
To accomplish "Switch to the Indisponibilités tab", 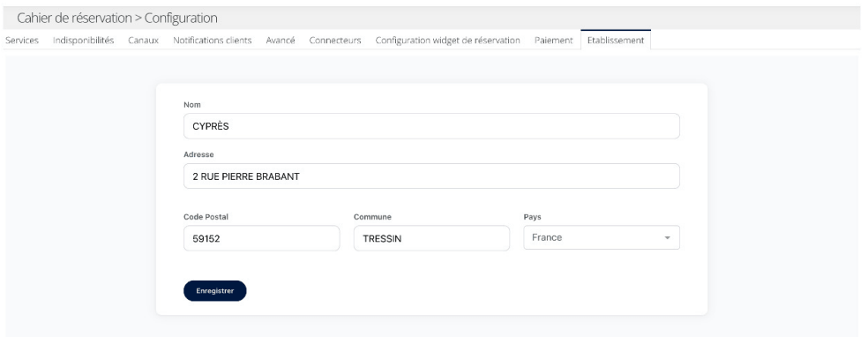I will pyautogui.click(x=83, y=41).
